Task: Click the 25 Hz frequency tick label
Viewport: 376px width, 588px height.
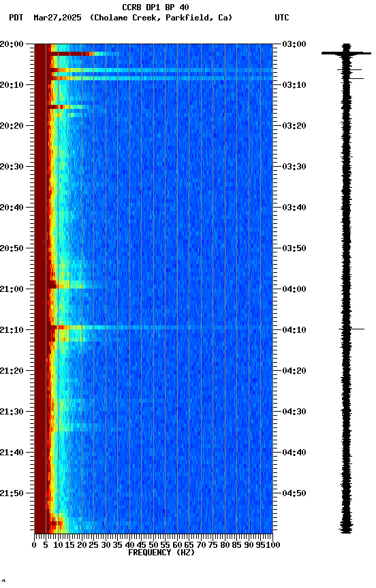Action: point(94,546)
